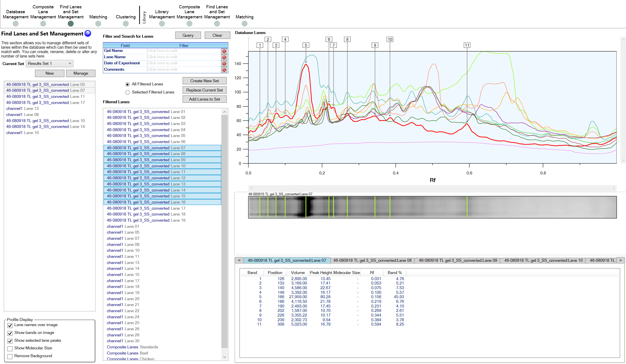Go to Clustering step circle
626x364 pixels.
coord(126,23)
